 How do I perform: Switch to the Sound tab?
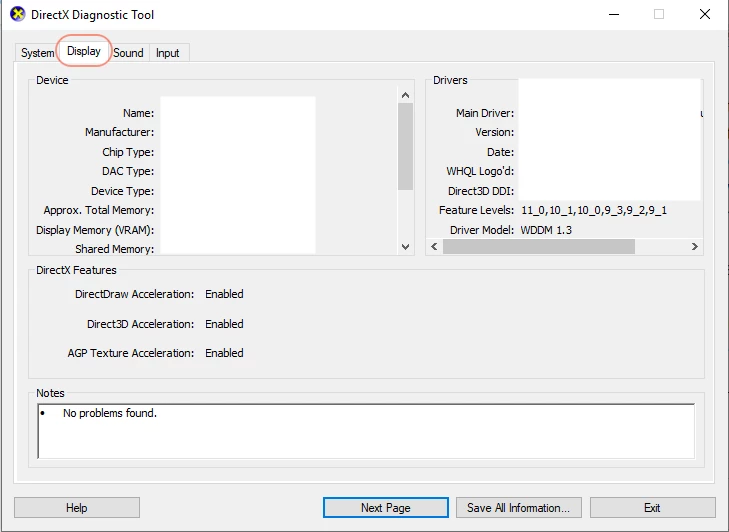tap(128, 53)
